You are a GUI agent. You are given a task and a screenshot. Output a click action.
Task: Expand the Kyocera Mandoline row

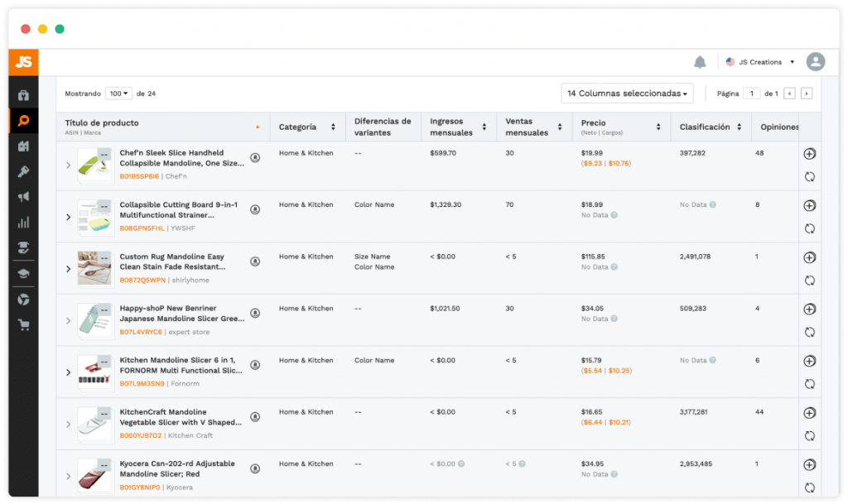click(x=68, y=477)
